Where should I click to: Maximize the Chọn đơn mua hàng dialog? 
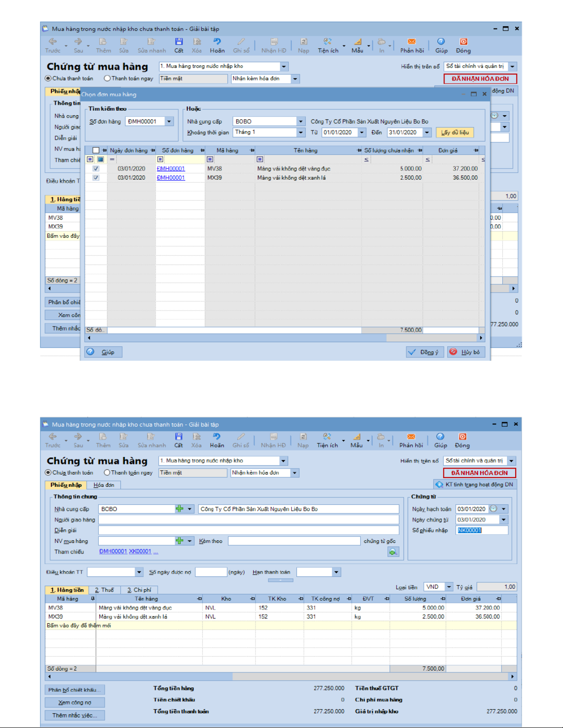[x=474, y=94]
